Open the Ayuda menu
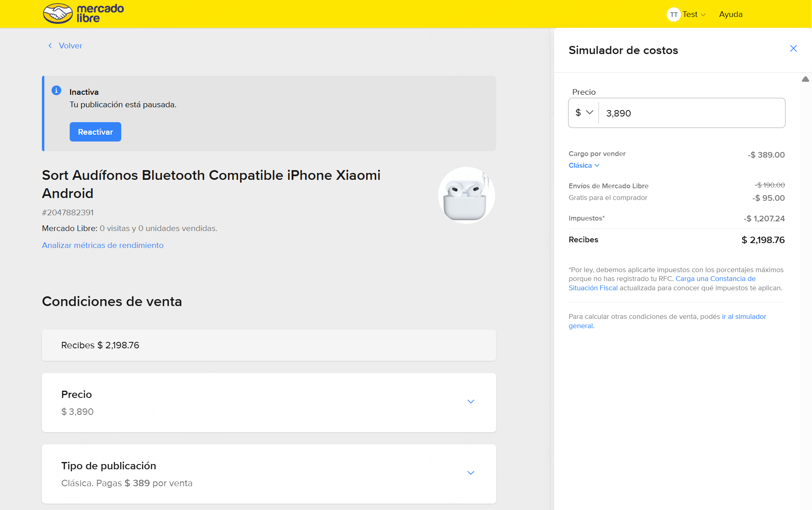 730,14
